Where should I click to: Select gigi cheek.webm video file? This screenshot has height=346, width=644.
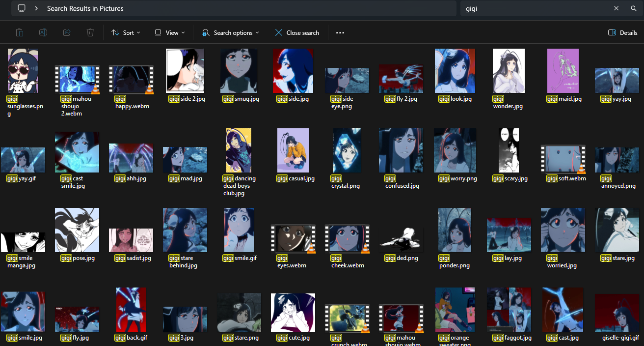click(x=347, y=239)
